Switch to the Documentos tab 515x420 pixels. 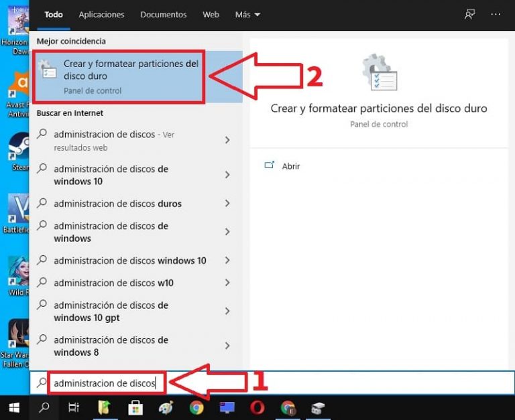[x=163, y=15]
